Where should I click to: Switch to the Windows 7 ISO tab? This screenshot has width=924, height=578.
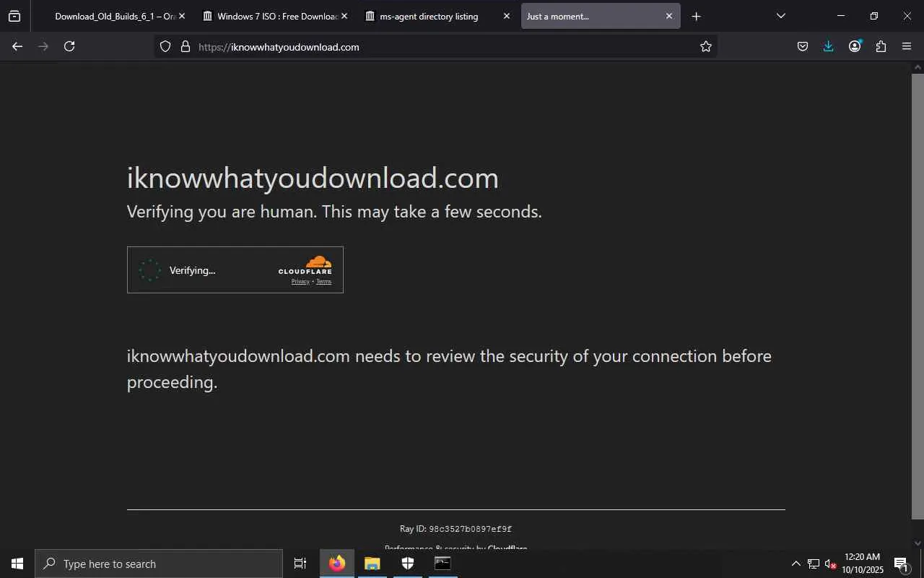tap(276, 16)
